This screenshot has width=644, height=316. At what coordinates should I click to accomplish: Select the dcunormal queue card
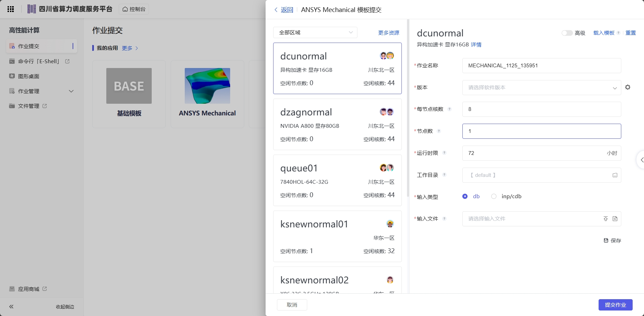pyautogui.click(x=337, y=68)
